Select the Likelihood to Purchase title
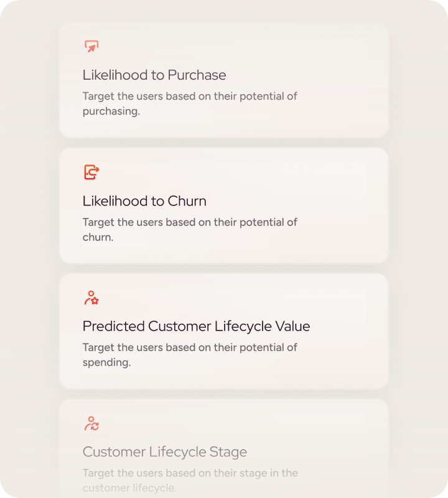Screen dimensions: 448x498 coord(154,75)
